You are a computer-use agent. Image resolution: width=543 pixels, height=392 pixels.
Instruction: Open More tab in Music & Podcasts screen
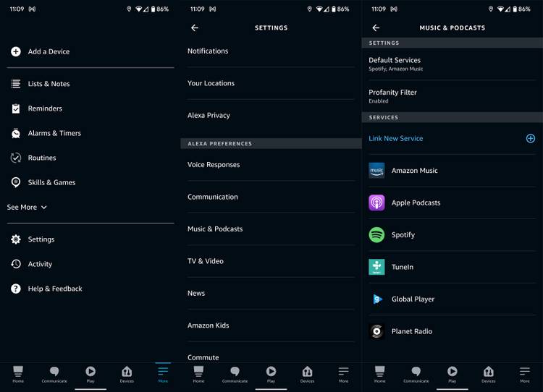[525, 375]
